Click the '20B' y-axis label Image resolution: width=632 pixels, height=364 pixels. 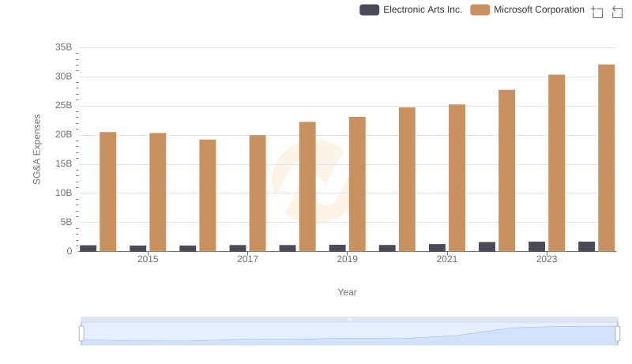pos(64,134)
